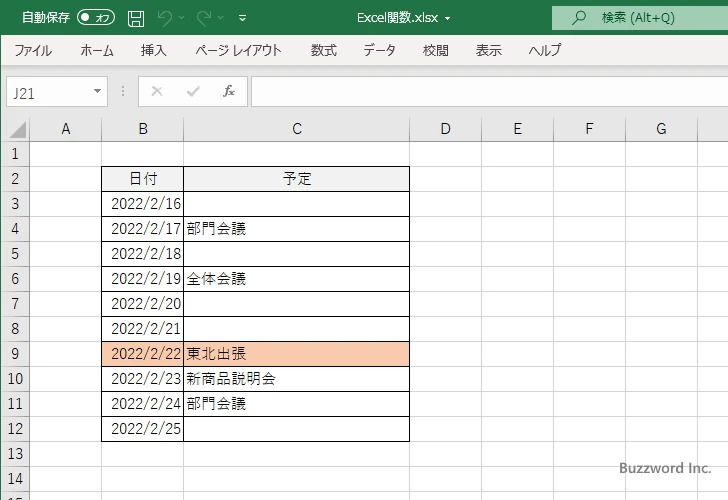This screenshot has height=500, width=728.
Task: Select column F header
Action: click(x=589, y=129)
